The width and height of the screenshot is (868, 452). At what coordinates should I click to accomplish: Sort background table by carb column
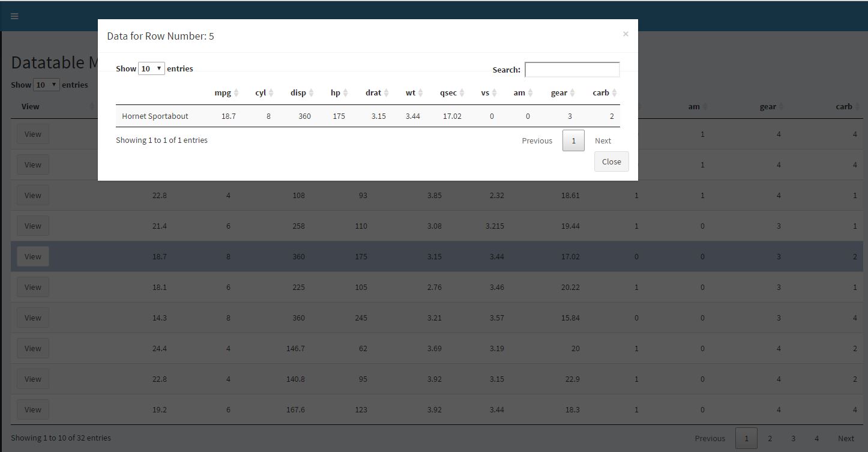(848, 106)
